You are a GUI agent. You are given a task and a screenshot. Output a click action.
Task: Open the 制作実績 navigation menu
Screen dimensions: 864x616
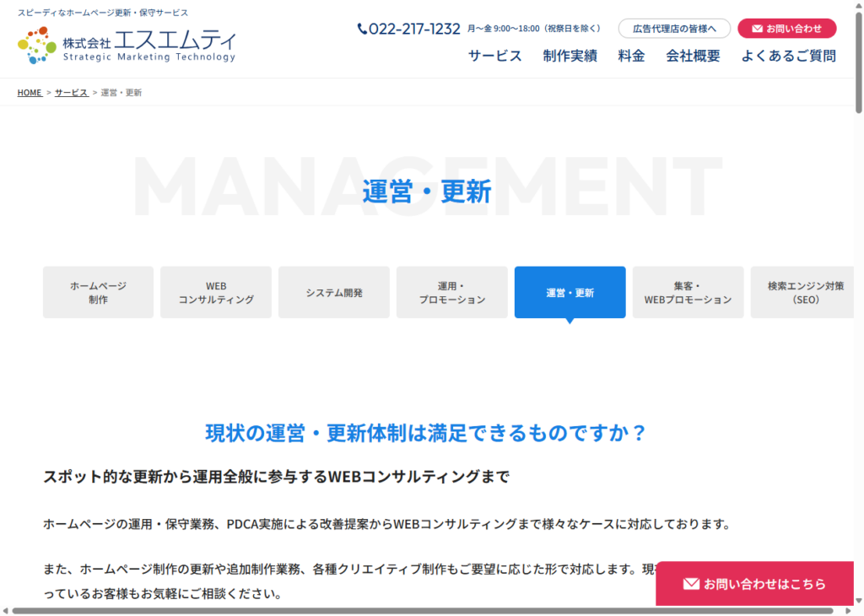click(570, 56)
